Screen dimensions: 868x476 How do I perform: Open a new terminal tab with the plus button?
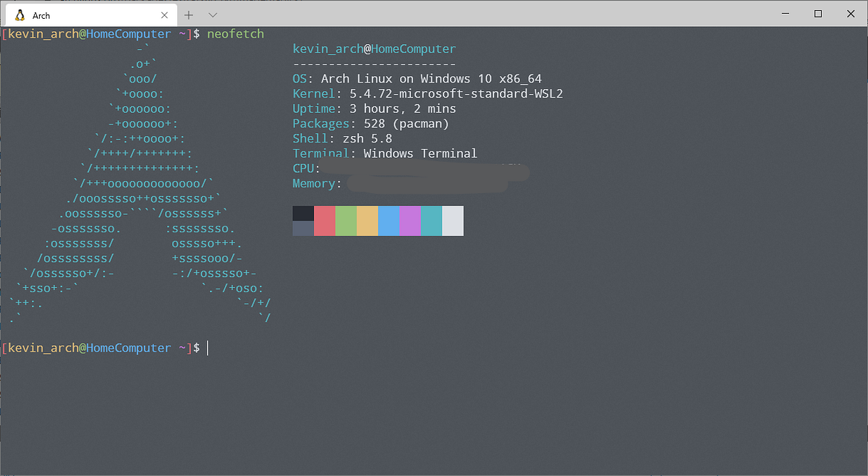(187, 14)
